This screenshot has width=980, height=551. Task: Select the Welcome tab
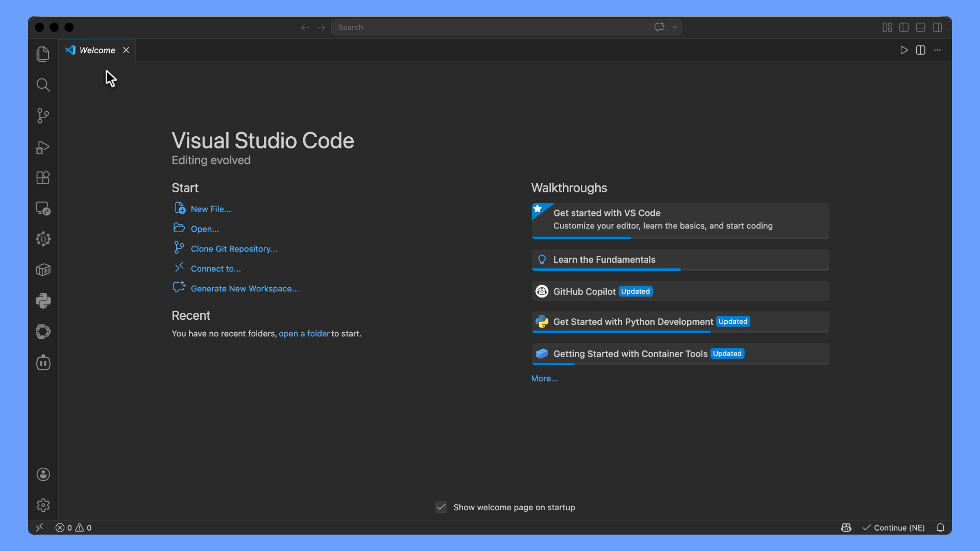97,50
